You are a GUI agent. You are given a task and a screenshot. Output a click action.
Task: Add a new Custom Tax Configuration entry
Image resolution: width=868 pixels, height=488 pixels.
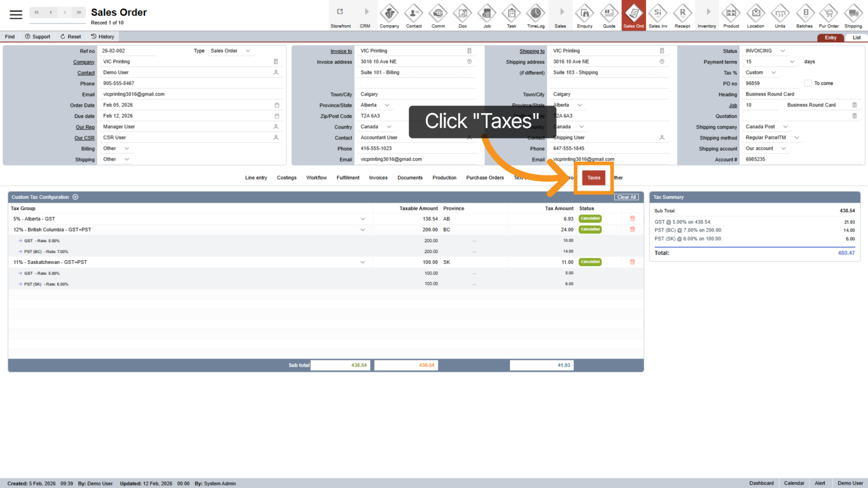(x=75, y=197)
